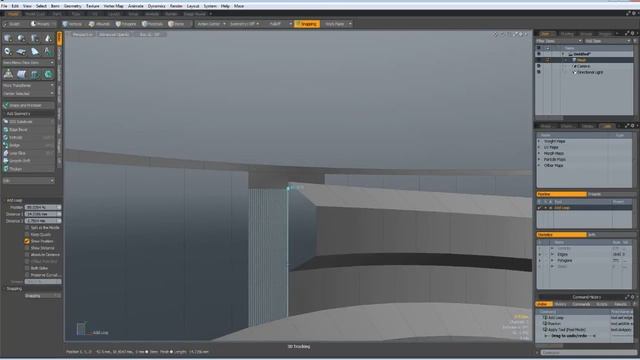Select Polygons selection mode
The height and width of the screenshot is (360, 640).
point(126,24)
